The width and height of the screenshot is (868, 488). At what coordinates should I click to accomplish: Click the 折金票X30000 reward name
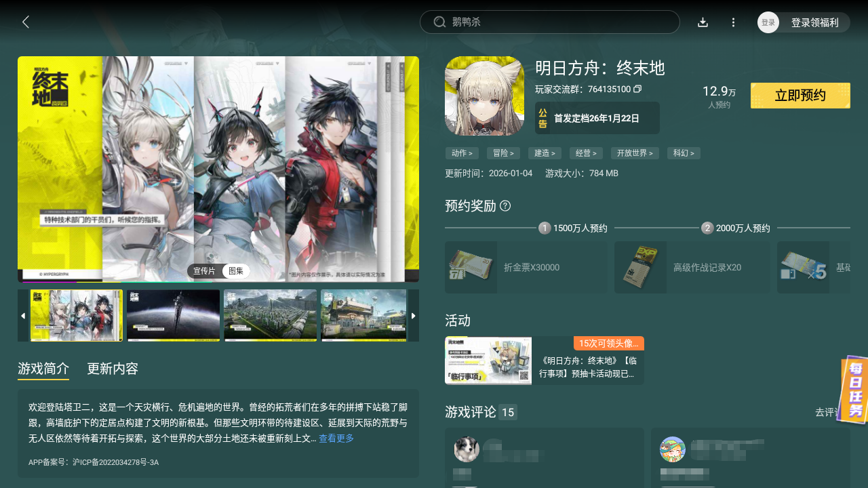pos(532,268)
